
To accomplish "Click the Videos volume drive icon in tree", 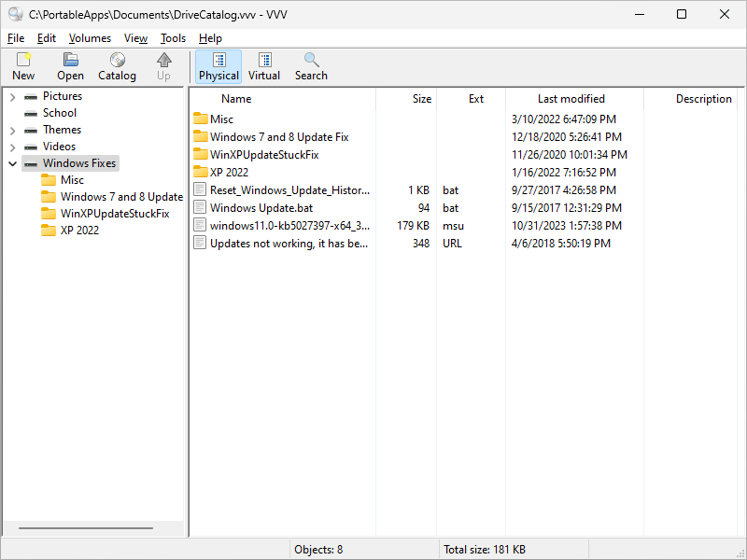I will click(x=31, y=147).
